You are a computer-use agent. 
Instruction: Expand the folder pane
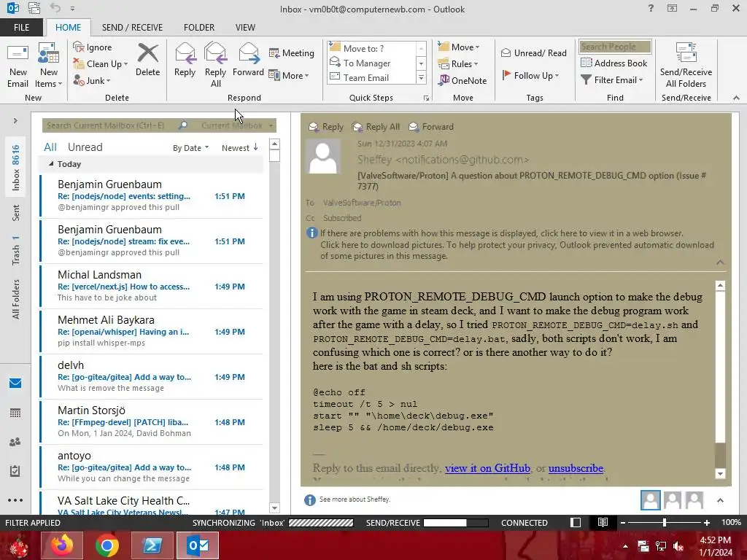point(15,121)
